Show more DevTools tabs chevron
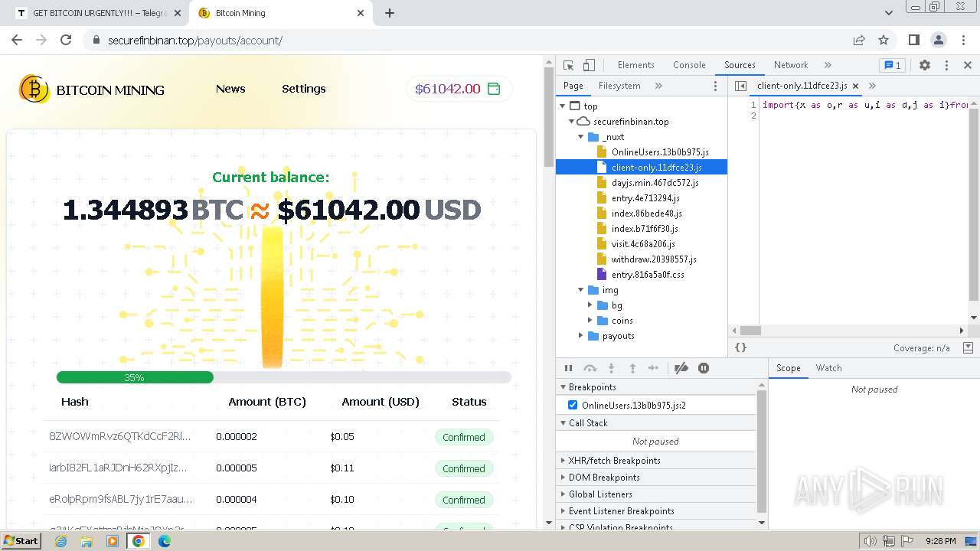Screen dimensions: 980x551 click(x=828, y=65)
